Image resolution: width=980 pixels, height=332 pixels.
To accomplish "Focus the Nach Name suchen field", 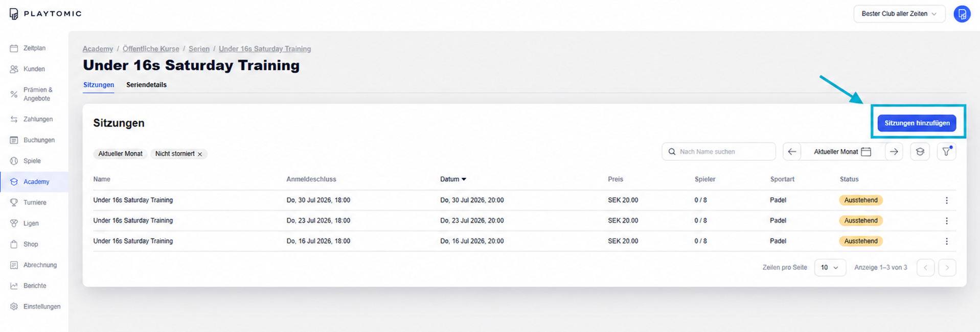I will pyautogui.click(x=719, y=152).
